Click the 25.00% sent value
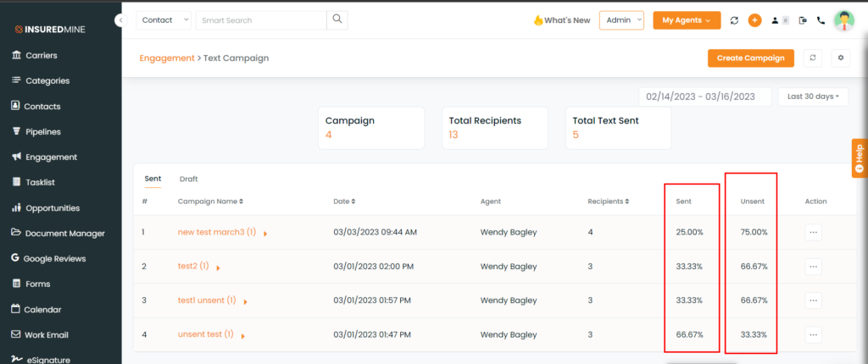The image size is (868, 364). [x=689, y=232]
